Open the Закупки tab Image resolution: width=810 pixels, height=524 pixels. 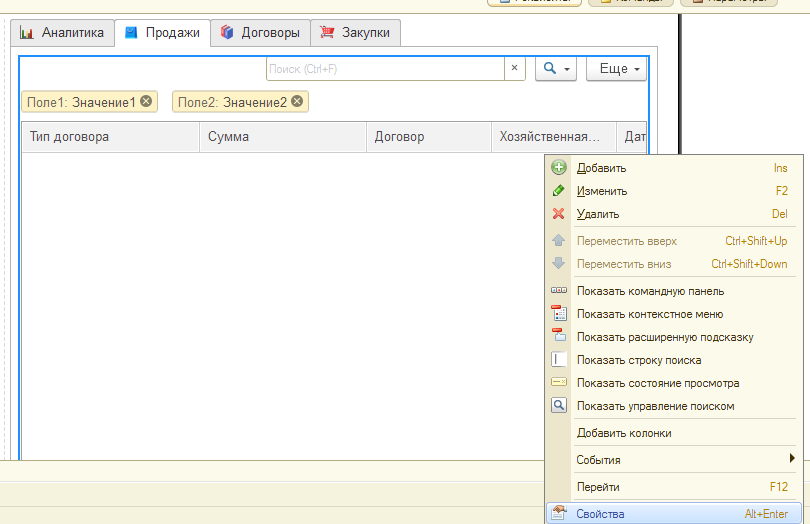tap(356, 33)
